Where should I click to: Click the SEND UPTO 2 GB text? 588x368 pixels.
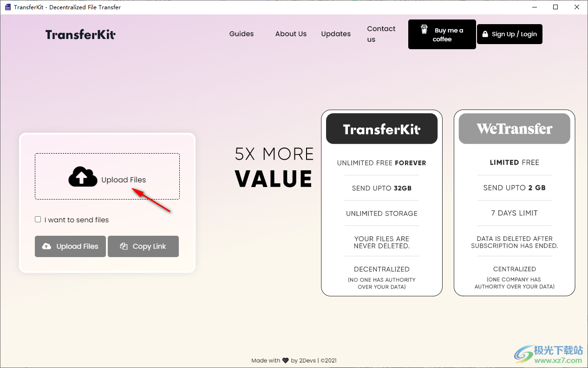click(x=515, y=188)
